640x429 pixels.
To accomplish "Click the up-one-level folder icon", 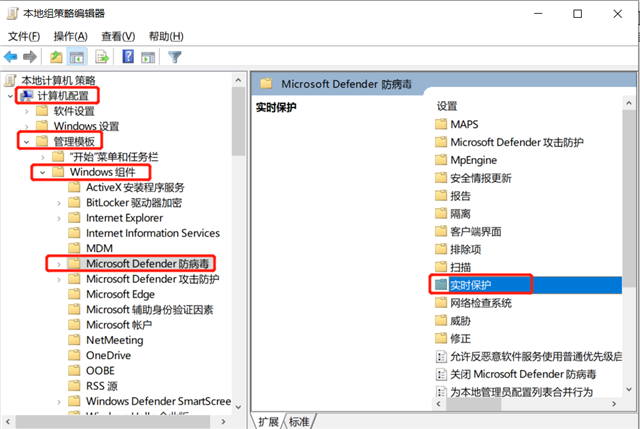I will tap(57, 57).
